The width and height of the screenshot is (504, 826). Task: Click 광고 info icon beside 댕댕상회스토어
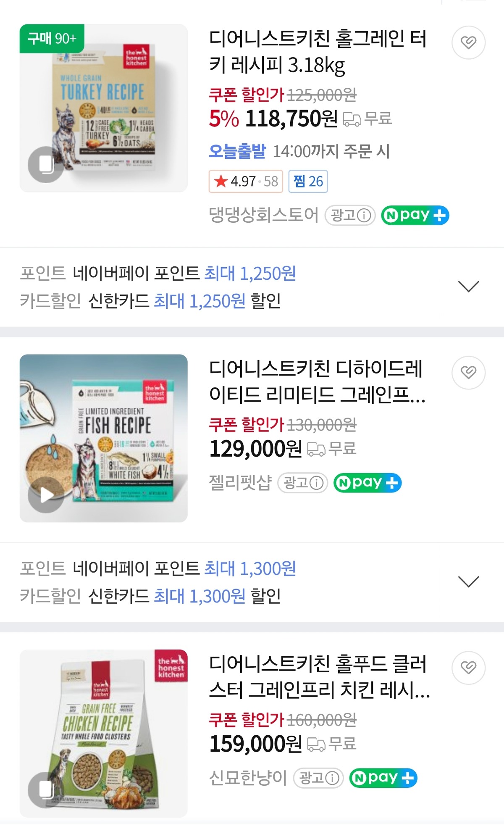click(x=364, y=216)
